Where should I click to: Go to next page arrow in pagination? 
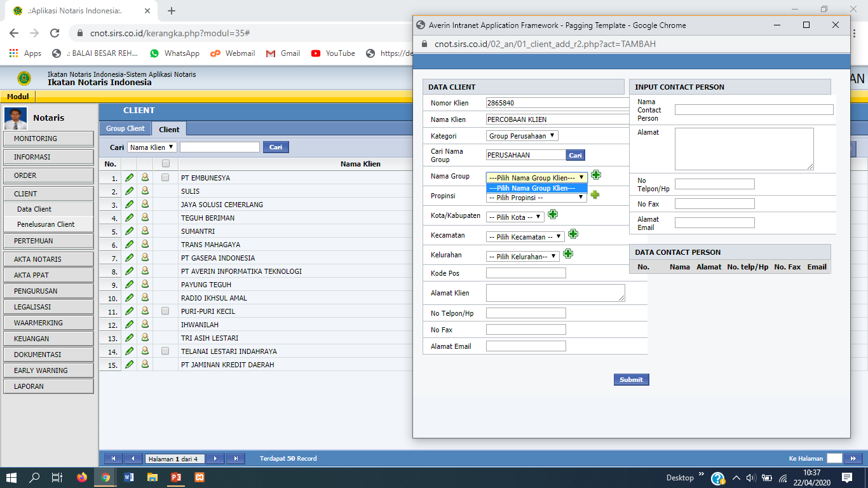(x=215, y=458)
